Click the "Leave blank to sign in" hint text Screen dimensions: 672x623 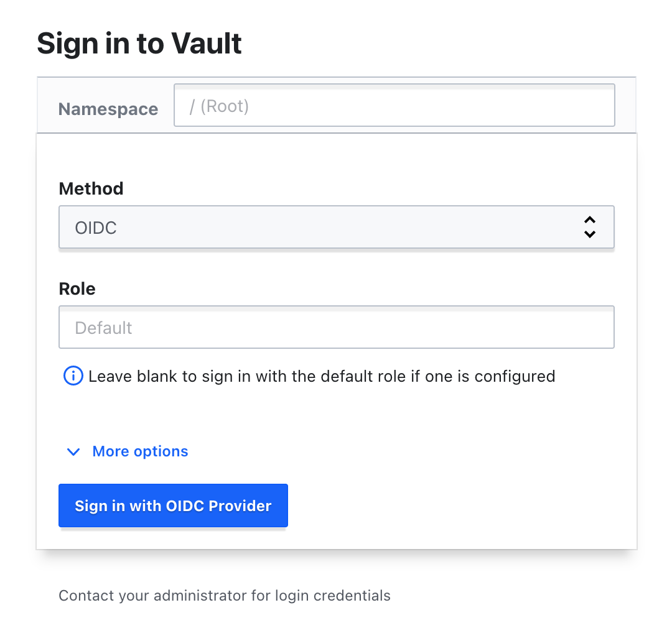click(321, 376)
